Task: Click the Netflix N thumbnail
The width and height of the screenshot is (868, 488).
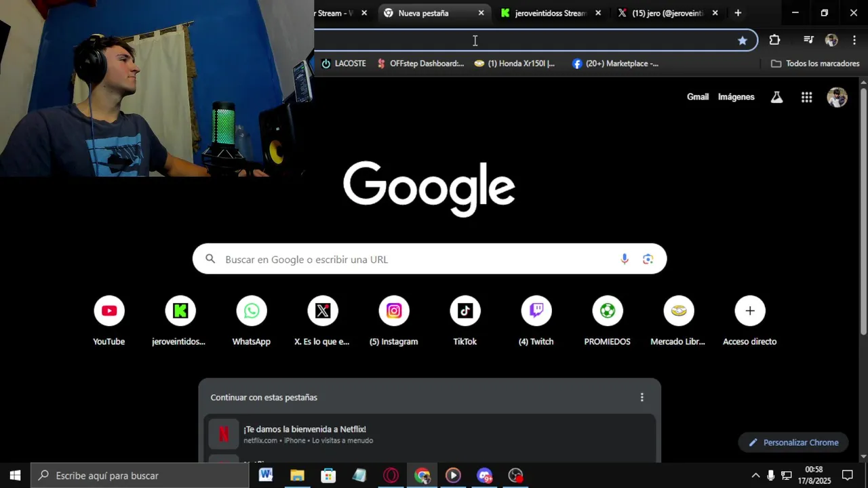Action: pyautogui.click(x=224, y=434)
